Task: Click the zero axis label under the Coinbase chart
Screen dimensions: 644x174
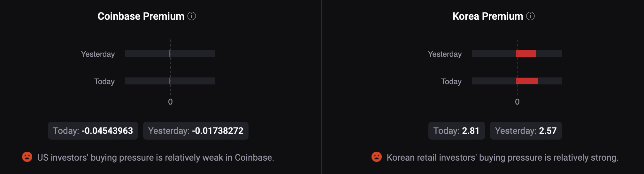Action: coord(170,102)
